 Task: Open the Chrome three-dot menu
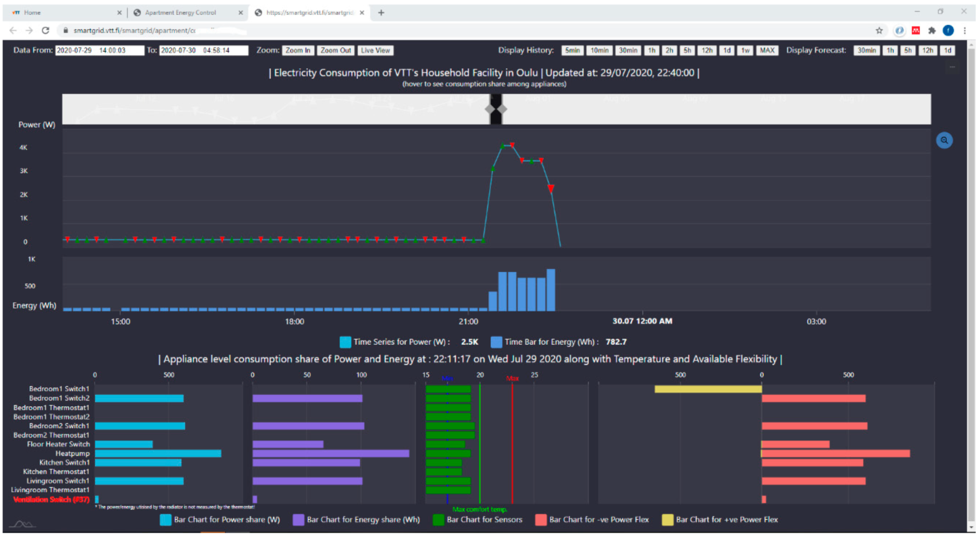[964, 31]
